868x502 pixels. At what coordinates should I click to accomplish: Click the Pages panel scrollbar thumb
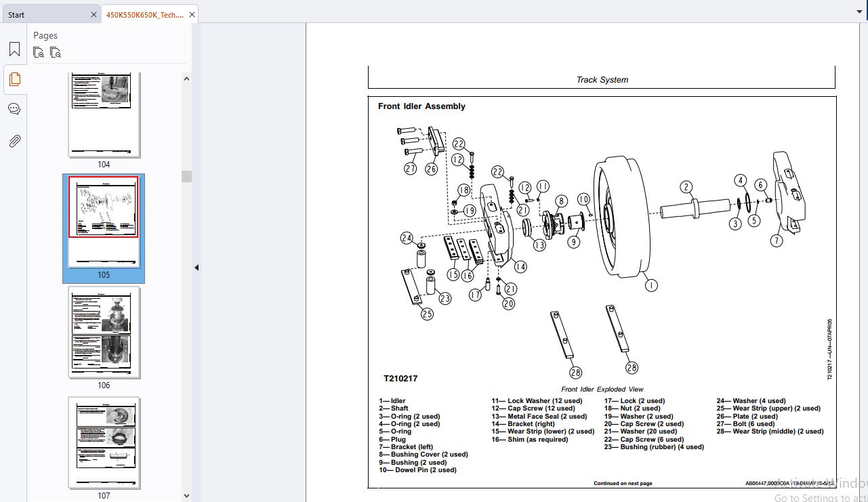click(x=187, y=176)
